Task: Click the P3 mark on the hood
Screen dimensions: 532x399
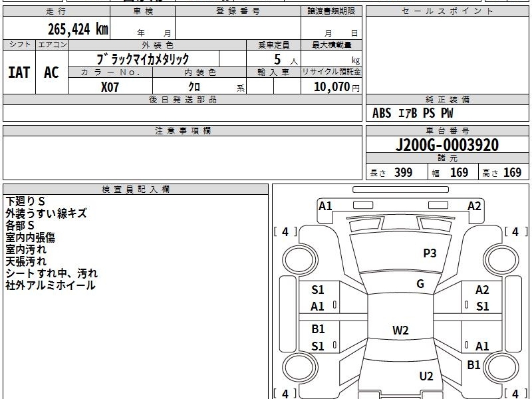Action: click(430, 253)
